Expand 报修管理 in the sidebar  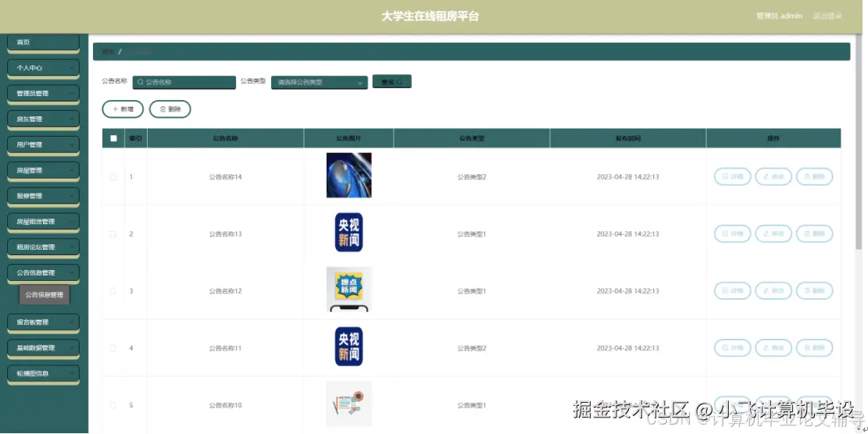(x=43, y=196)
